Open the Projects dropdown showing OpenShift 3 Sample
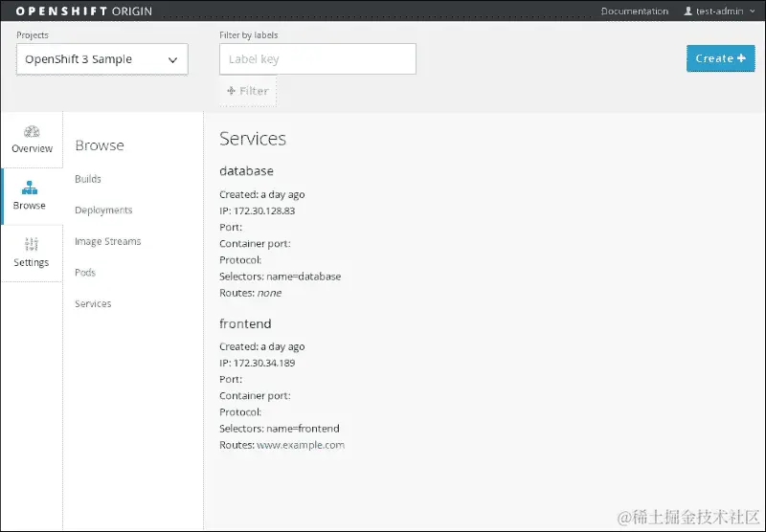Screen dimensions: 766x532 pos(102,59)
